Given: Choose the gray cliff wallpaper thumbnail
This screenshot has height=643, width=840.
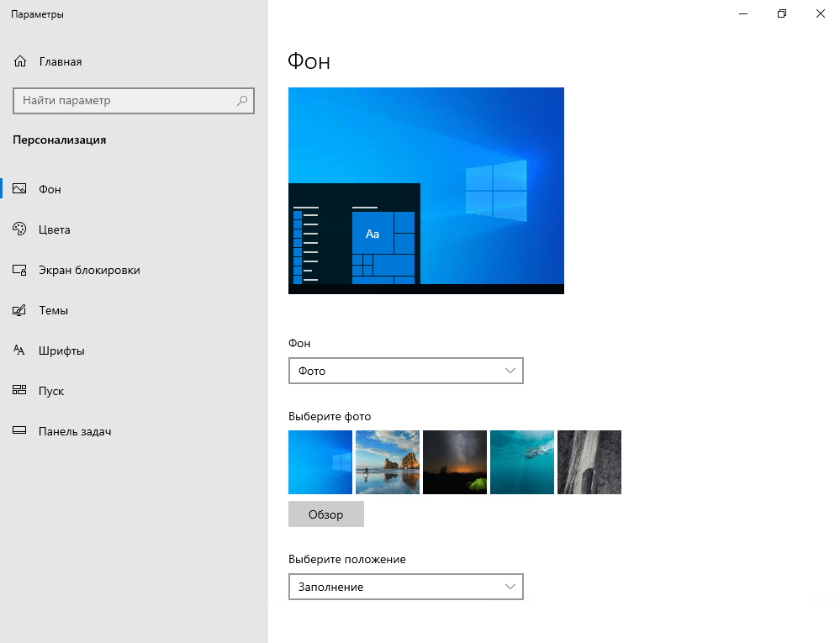Looking at the screenshot, I should pos(589,462).
